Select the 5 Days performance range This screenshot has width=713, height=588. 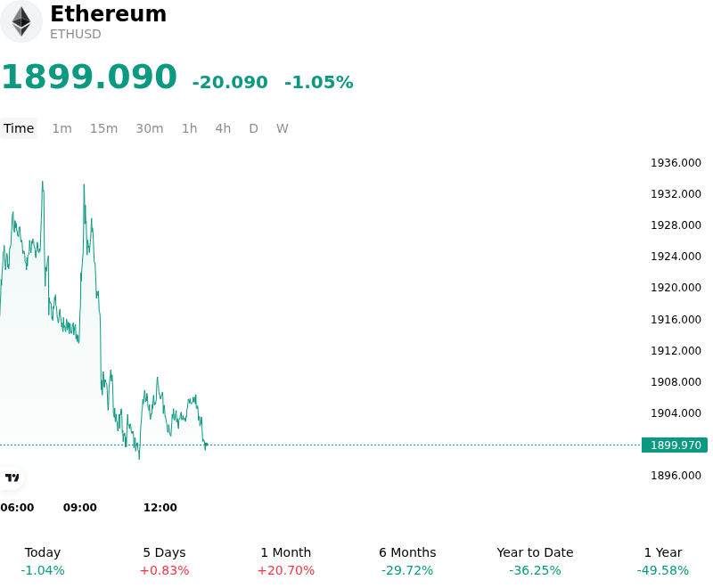tap(164, 561)
